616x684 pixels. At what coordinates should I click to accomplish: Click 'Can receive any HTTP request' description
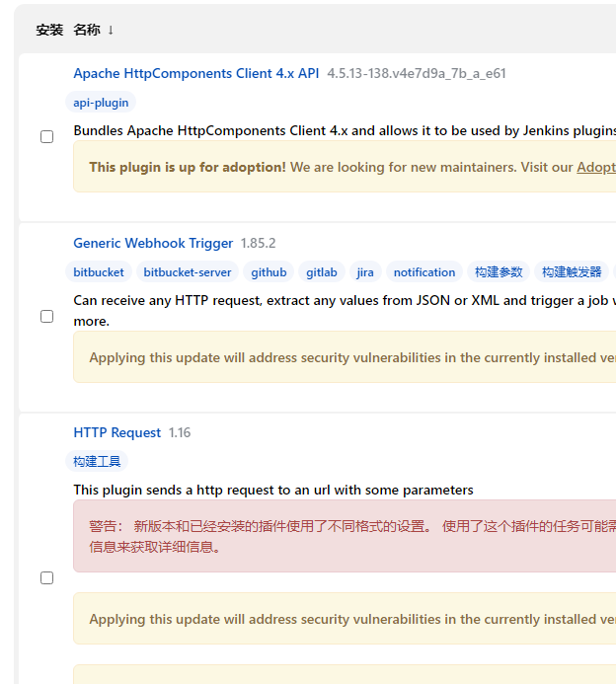point(345,311)
